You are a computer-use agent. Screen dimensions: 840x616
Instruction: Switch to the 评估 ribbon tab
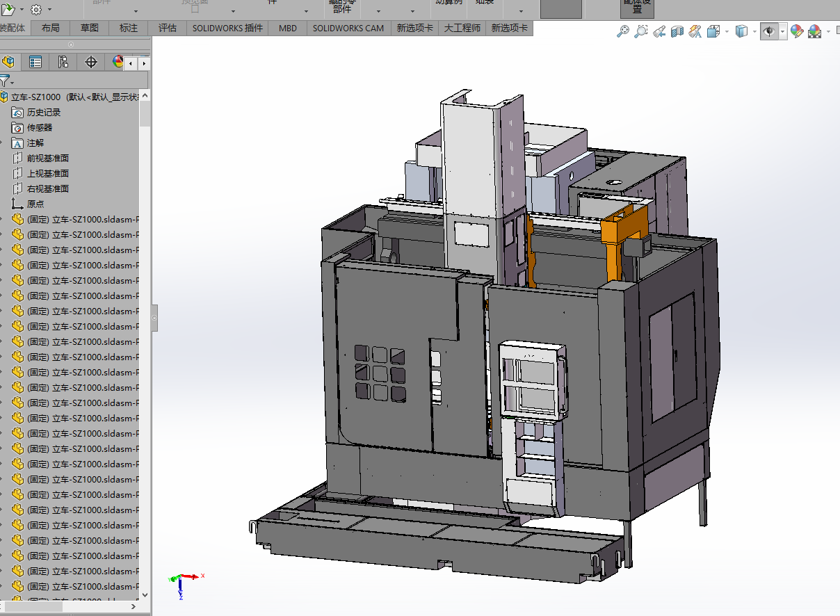pyautogui.click(x=168, y=29)
